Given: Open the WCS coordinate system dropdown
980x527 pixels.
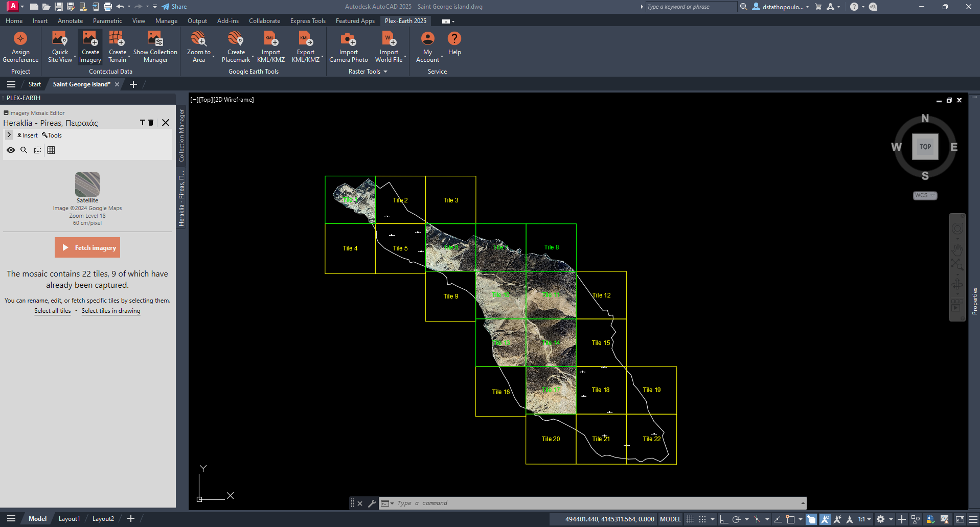Looking at the screenshot, I should [x=925, y=196].
